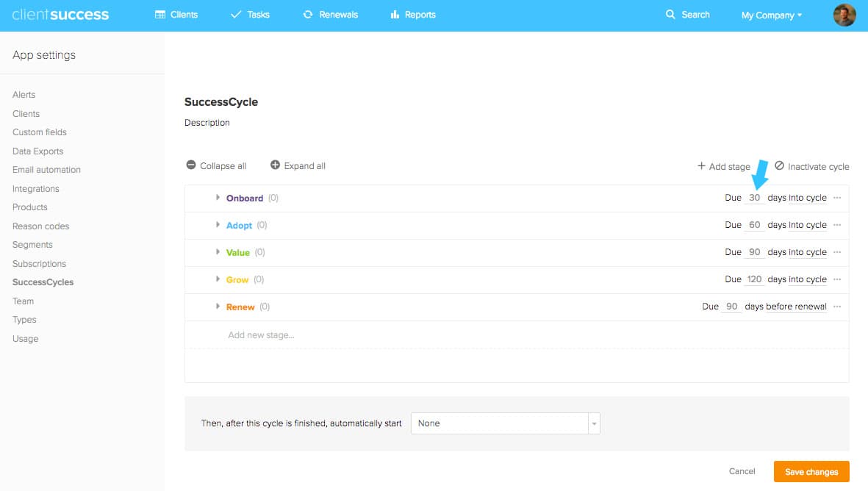Go to Renewals in top navigation
Screen dimensions: 868x491
[338, 15]
